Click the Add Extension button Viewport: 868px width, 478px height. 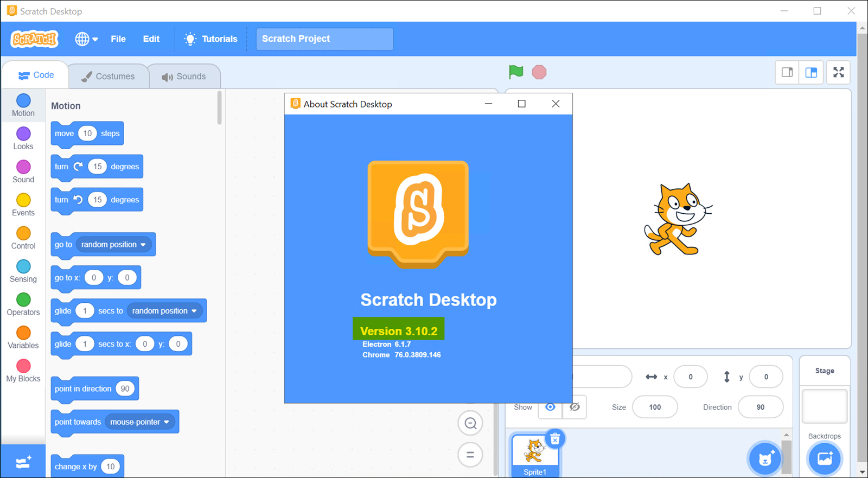point(23,462)
